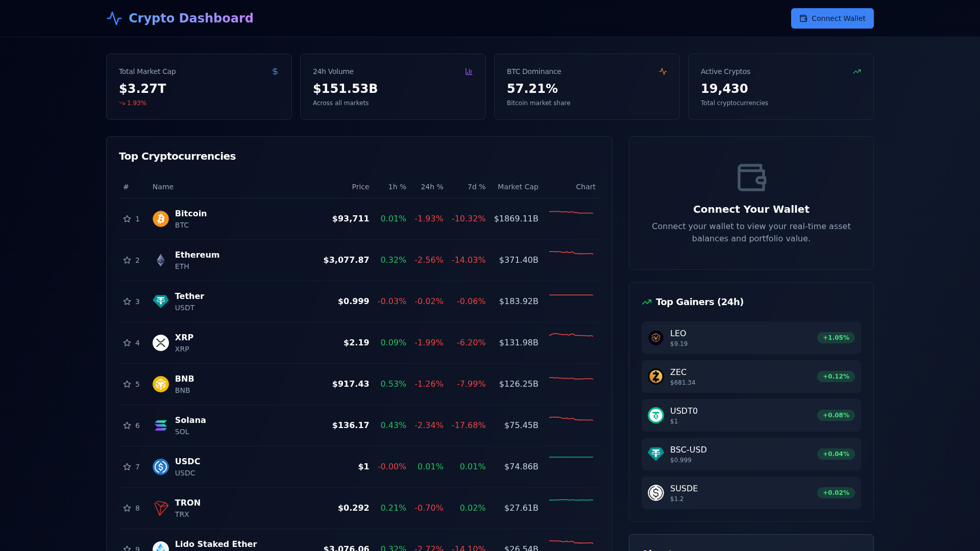Open the LEO entry in Top Gainers
This screenshot has width=980, height=551.
click(750, 337)
